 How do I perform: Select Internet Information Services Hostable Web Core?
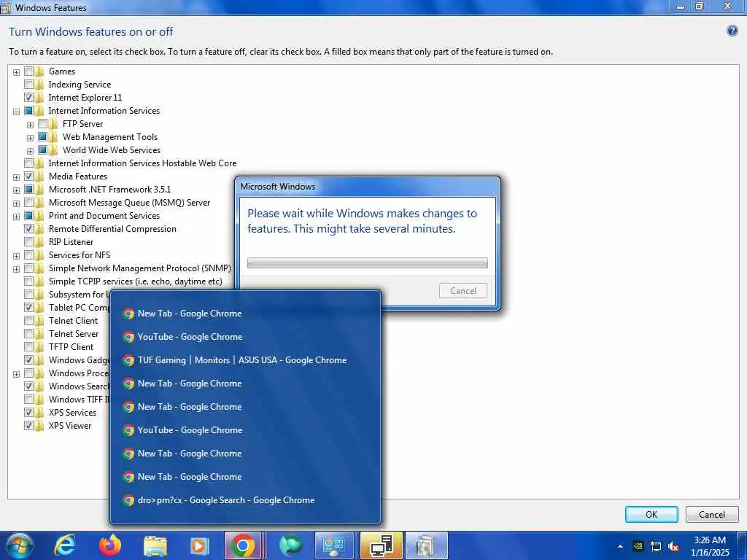[142, 163]
